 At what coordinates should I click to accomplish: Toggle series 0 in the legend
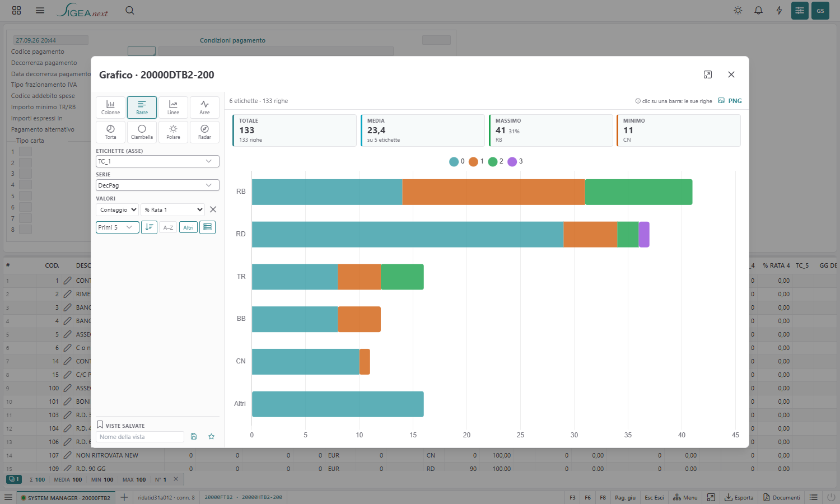[457, 161]
